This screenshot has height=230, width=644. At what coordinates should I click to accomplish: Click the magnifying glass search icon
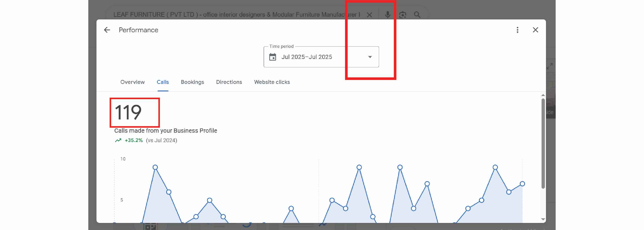pos(417,15)
